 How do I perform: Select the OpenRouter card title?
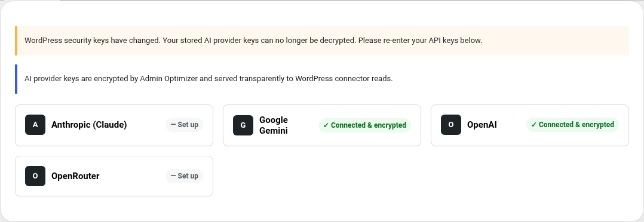pyautogui.click(x=75, y=176)
